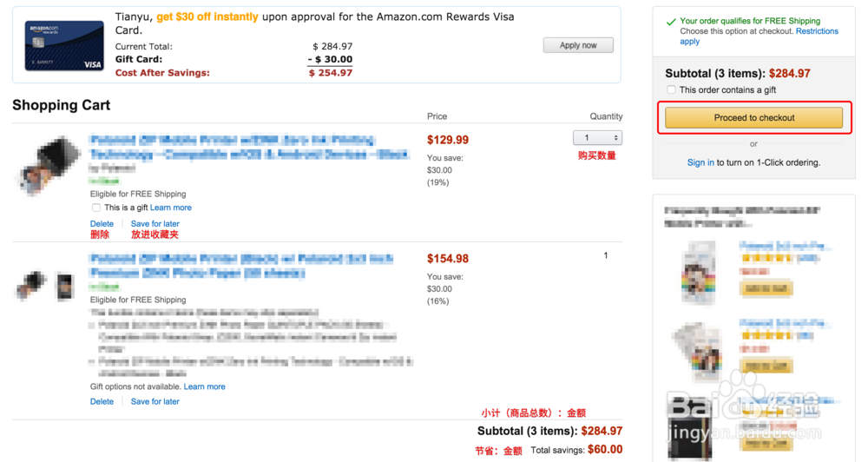Click star rating of second recommended product
Image resolution: width=868 pixels, height=462 pixels.
tap(767, 335)
